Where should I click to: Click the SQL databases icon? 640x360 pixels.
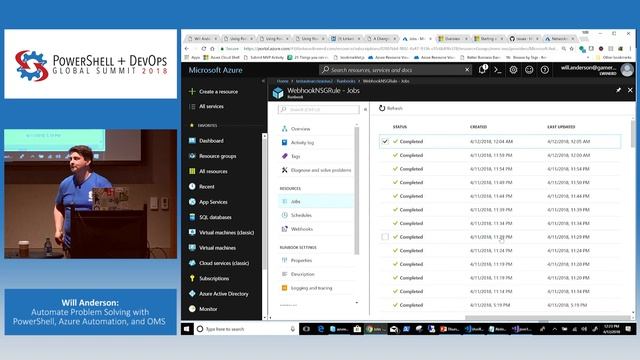pyautogui.click(x=192, y=217)
